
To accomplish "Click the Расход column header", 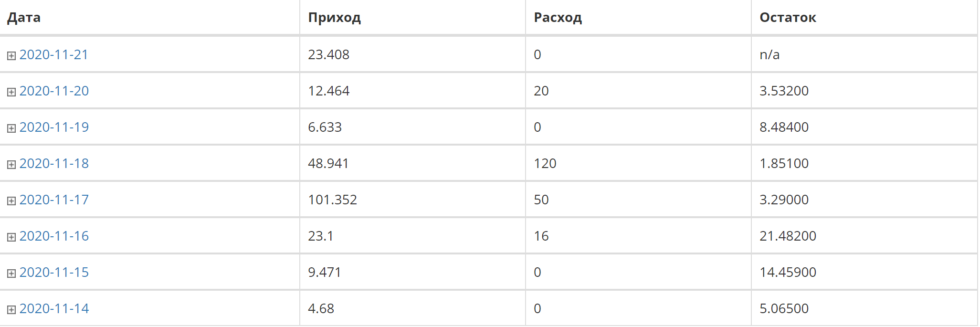I will coord(558,18).
